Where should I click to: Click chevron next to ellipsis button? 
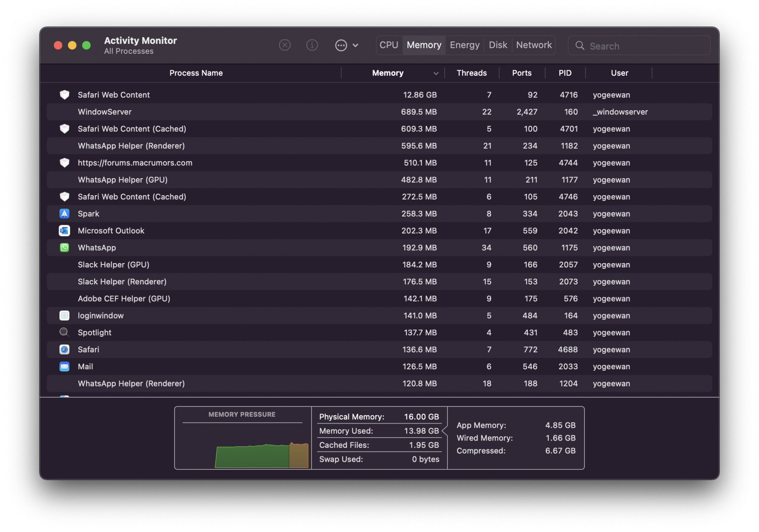[355, 46]
